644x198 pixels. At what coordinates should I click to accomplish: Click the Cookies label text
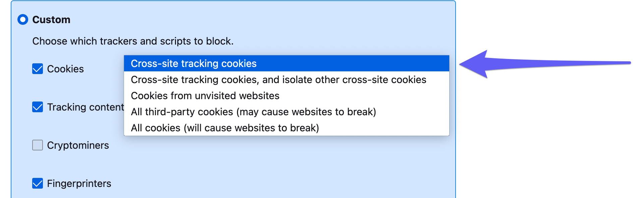pyautogui.click(x=65, y=69)
